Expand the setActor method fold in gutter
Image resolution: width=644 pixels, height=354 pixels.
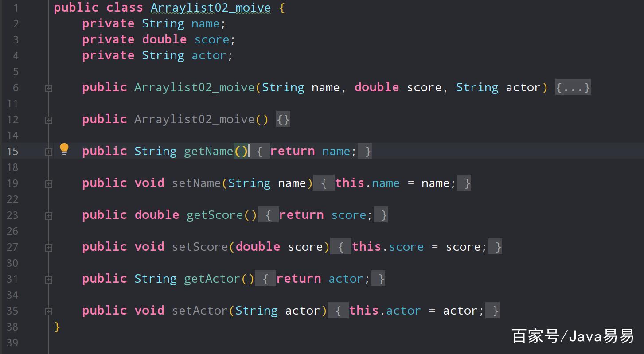tap(49, 311)
